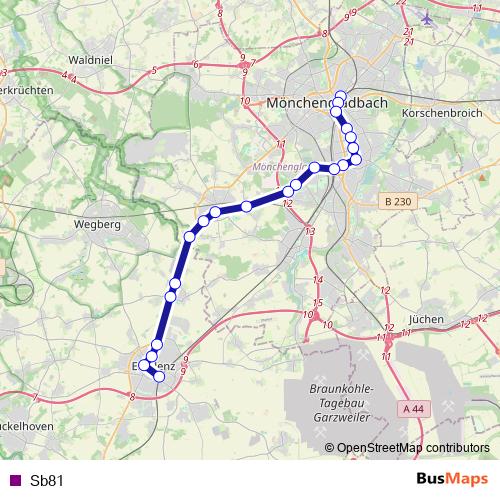
Task: Click the Waldniel town label
Action: [x=91, y=60]
